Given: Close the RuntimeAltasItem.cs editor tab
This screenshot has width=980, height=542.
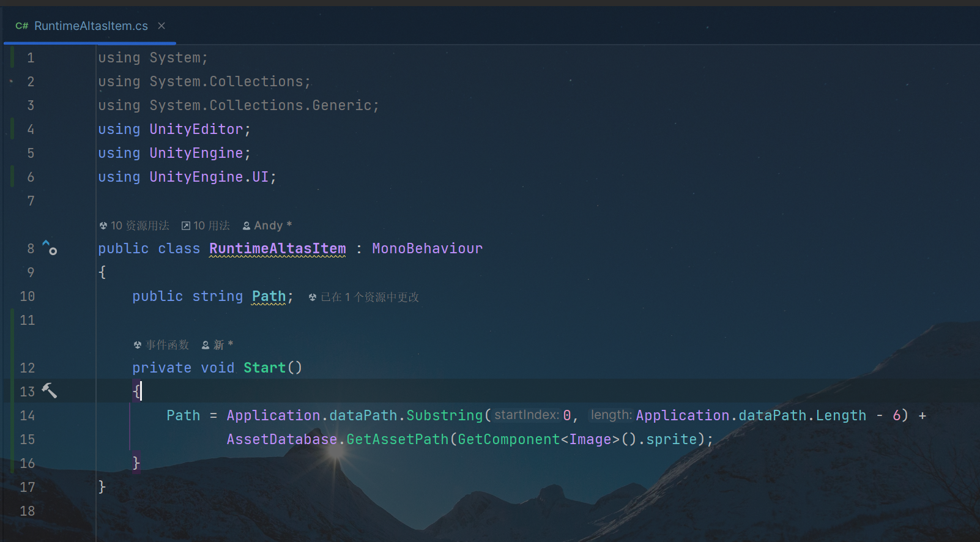Looking at the screenshot, I should (161, 26).
